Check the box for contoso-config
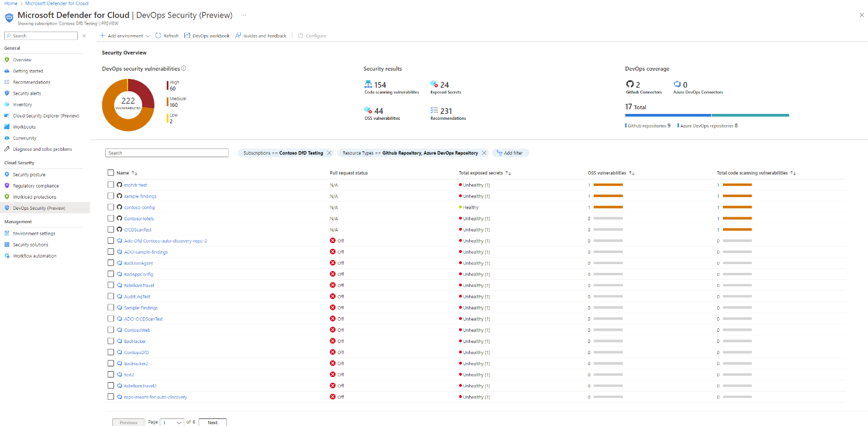Image resolution: width=868 pixels, height=426 pixels. [x=111, y=207]
